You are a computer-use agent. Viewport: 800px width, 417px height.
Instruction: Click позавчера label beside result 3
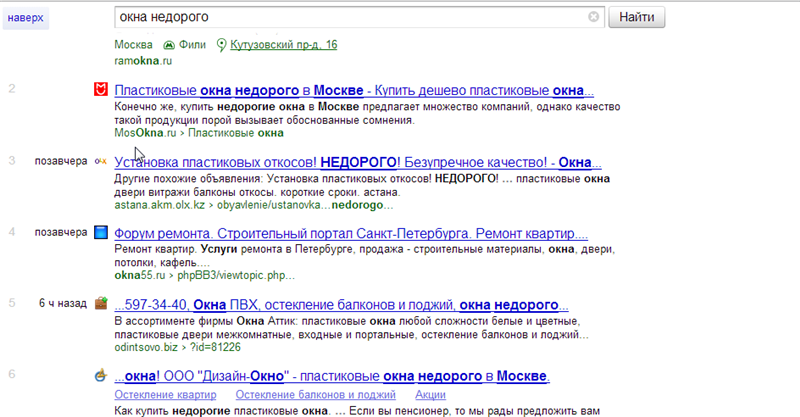pyautogui.click(x=61, y=161)
